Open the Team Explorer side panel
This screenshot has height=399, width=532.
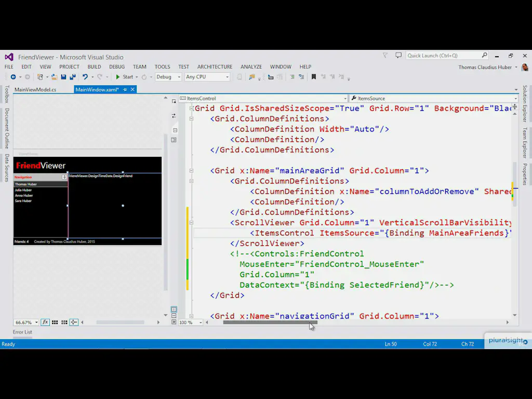pyautogui.click(x=525, y=143)
